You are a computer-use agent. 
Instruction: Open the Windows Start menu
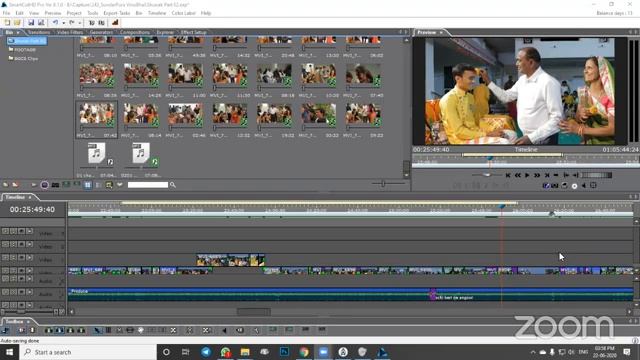pos(9,352)
